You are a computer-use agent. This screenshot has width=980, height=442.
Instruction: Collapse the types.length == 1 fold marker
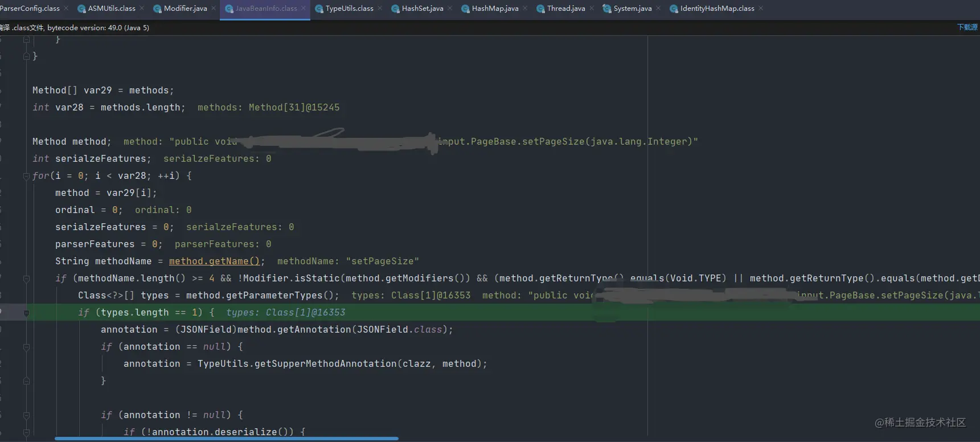click(x=26, y=313)
